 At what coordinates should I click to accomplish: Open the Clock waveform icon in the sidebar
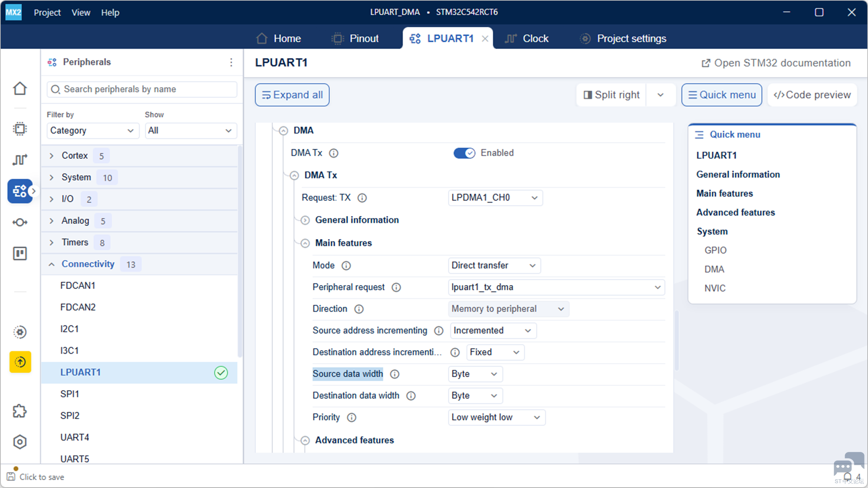coord(20,160)
